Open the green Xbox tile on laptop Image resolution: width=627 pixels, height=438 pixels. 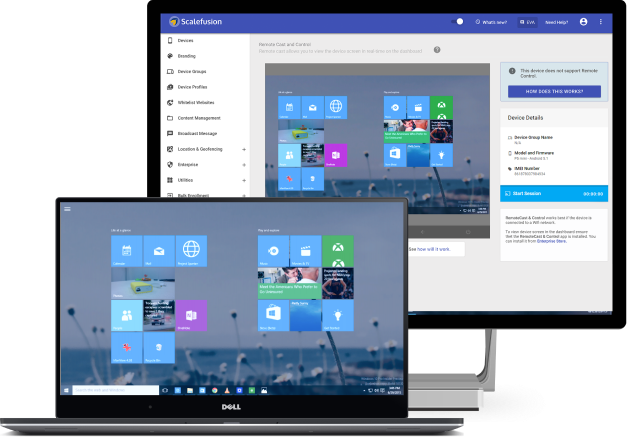coord(338,251)
